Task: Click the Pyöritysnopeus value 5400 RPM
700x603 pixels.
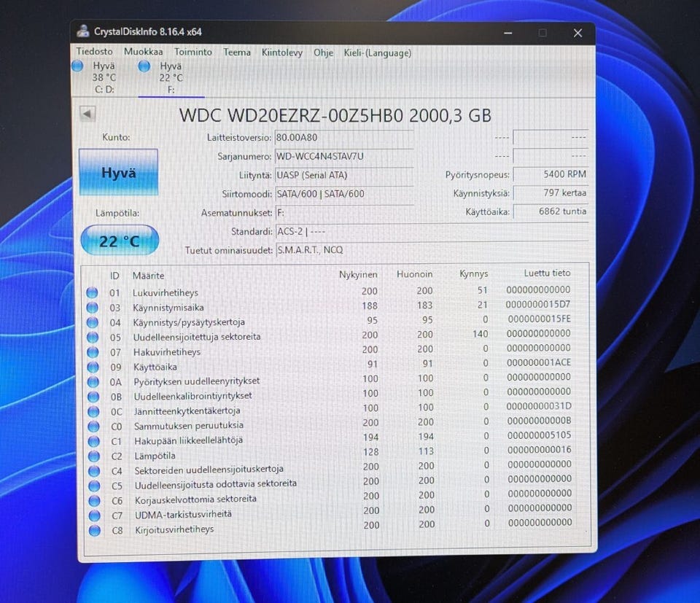Action: tap(551, 174)
